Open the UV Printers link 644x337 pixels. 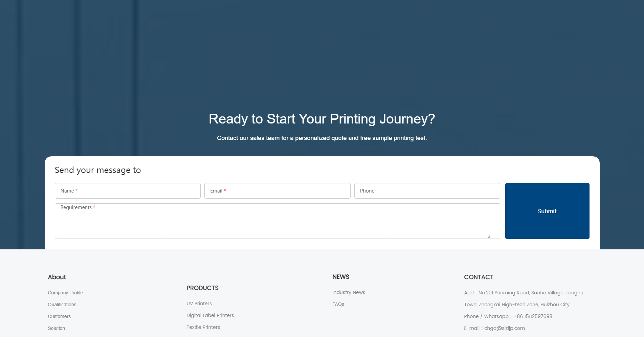[x=199, y=304]
